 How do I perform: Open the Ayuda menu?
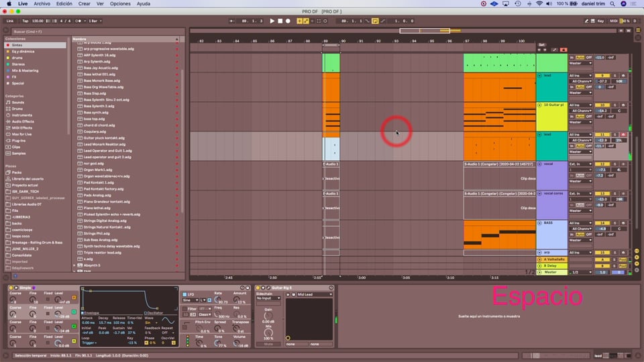click(x=144, y=4)
